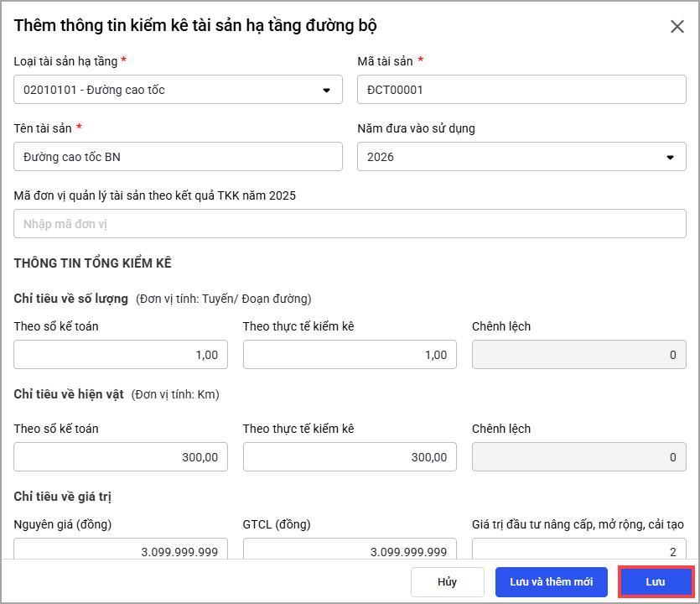The image size is (700, 604).
Task: Save the form with Lưu button
Action: click(656, 582)
